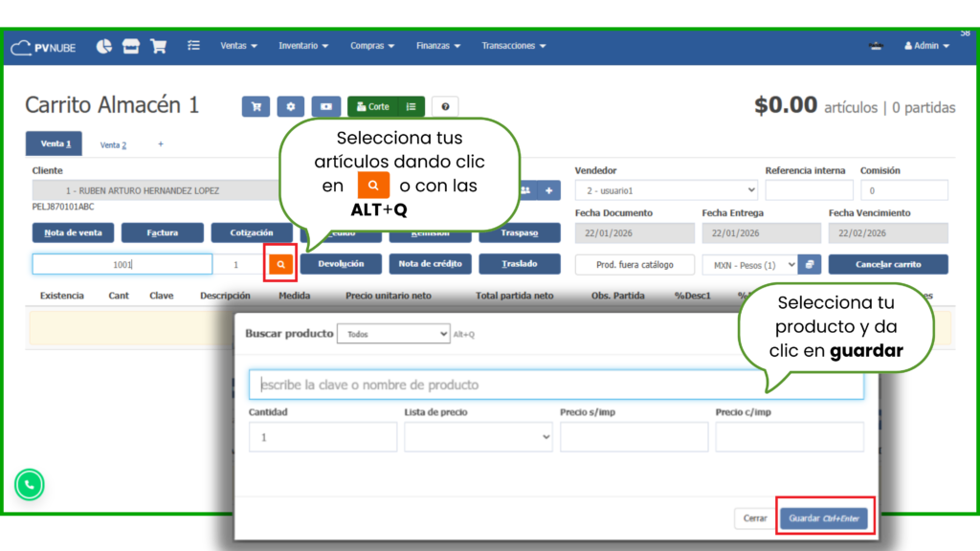This screenshot has width=980, height=551.
Task: Click the blue cart button near title
Action: tap(256, 107)
